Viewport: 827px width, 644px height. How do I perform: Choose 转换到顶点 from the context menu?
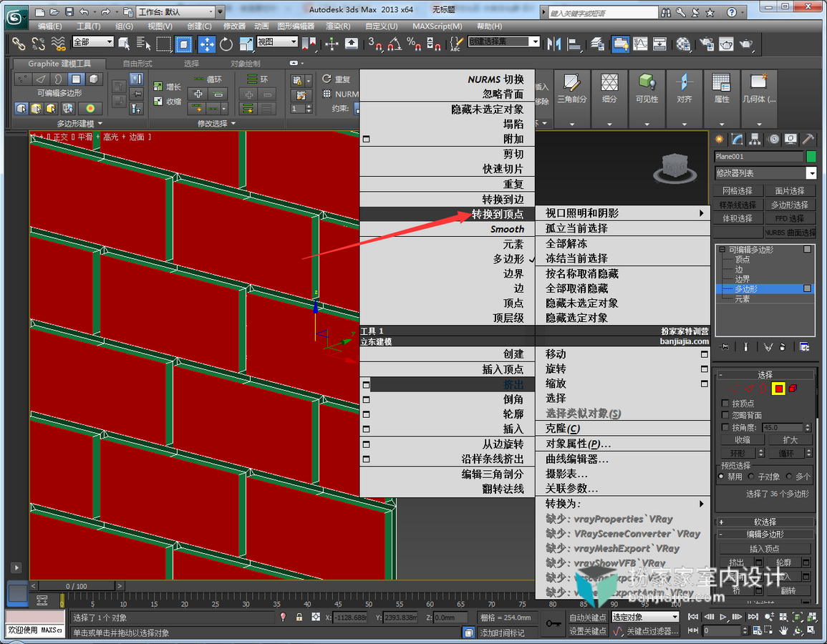pyautogui.click(x=498, y=214)
